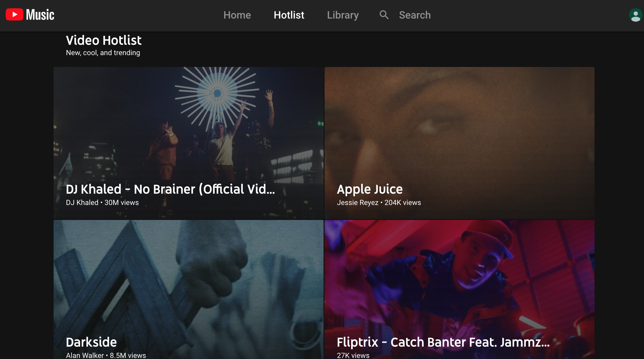Open the DJ Khaled artist link
644x359 pixels.
coord(82,203)
